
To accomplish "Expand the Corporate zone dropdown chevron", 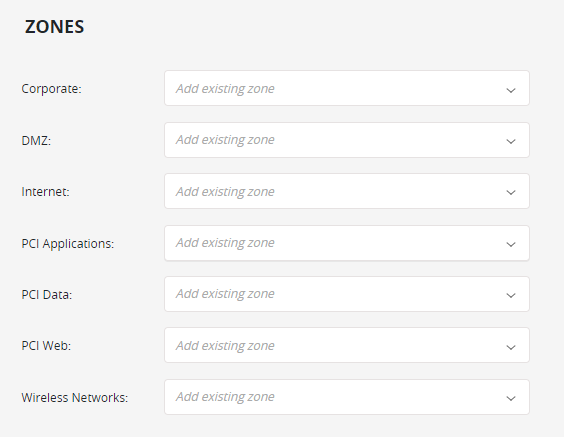I will [511, 90].
